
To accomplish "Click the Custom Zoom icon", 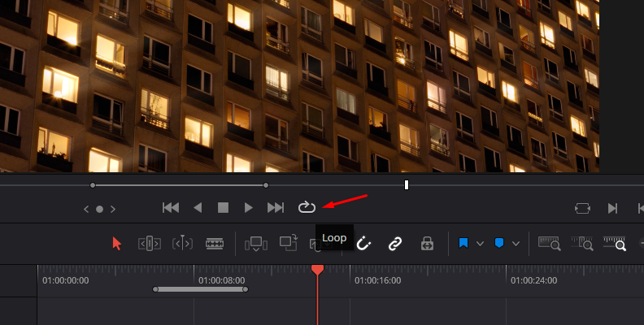I will 615,243.
